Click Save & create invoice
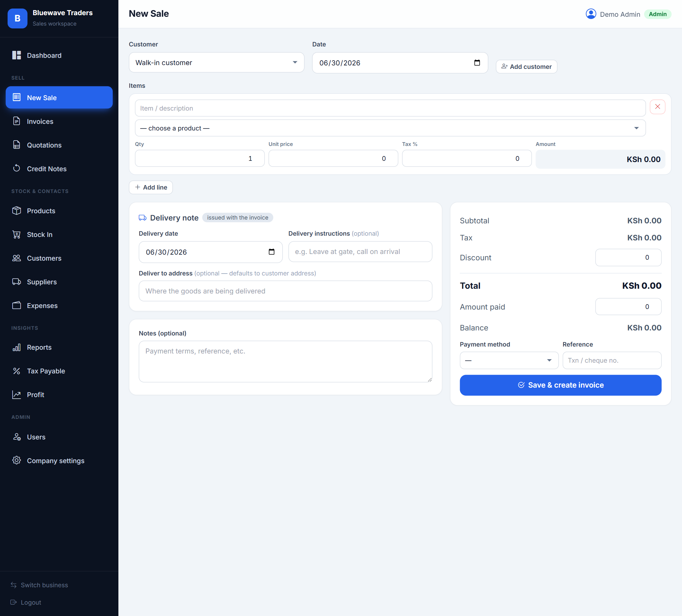 click(x=560, y=385)
